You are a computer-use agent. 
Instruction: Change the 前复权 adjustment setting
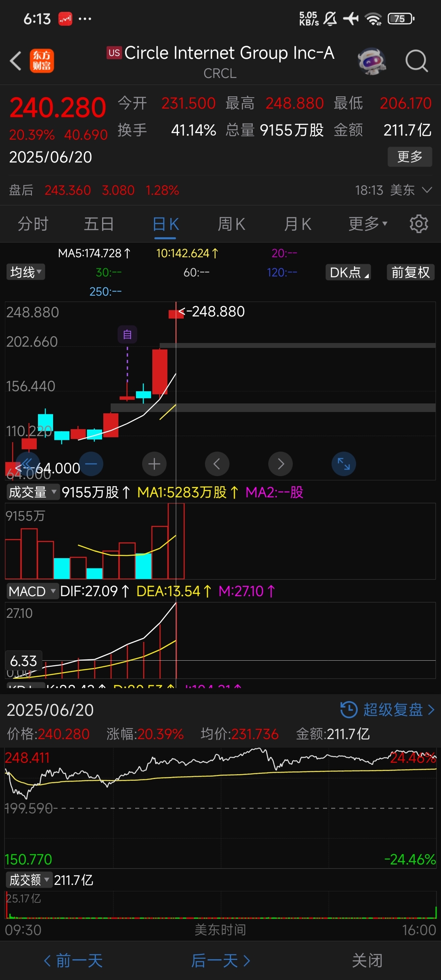pos(411,272)
